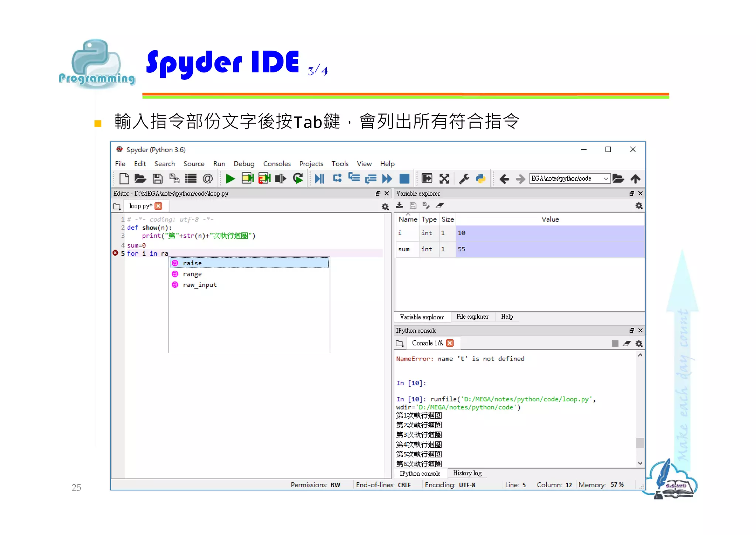756x535 pixels.
Task: Open editor options gear menu
Action: click(x=385, y=207)
